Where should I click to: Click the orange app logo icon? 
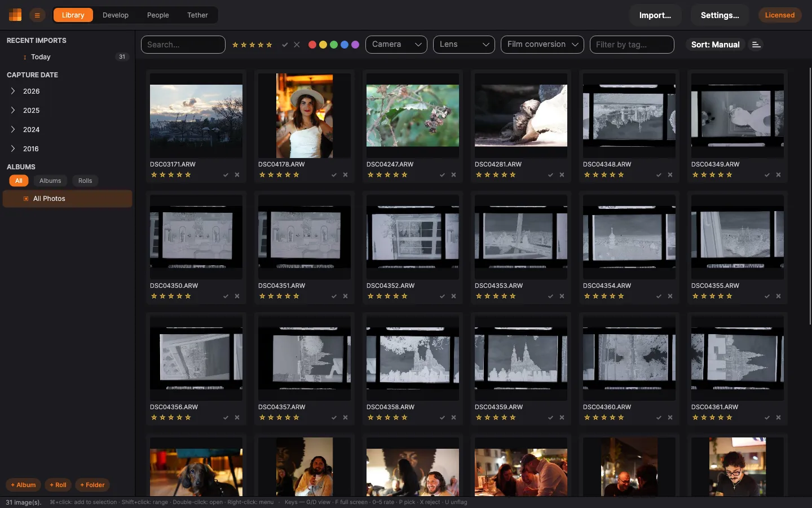[x=15, y=15]
